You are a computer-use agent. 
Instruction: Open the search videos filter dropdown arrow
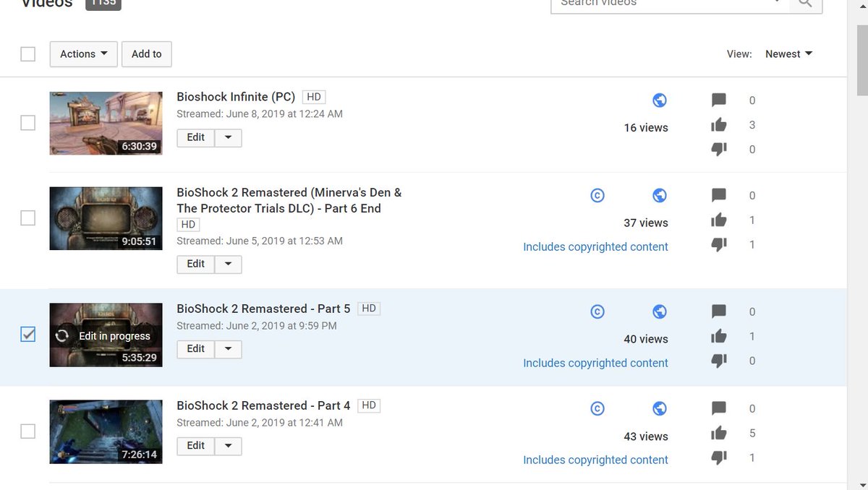click(778, 2)
